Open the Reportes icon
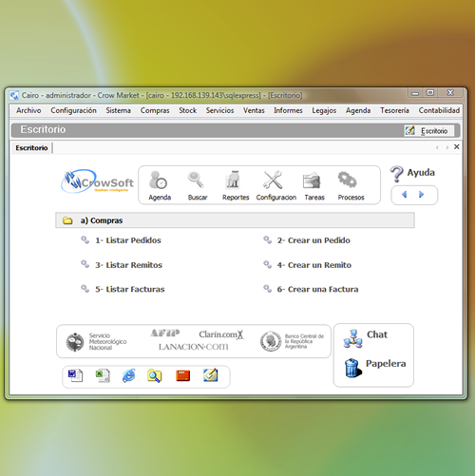Image resolution: width=475 pixels, height=476 pixels. click(x=233, y=180)
